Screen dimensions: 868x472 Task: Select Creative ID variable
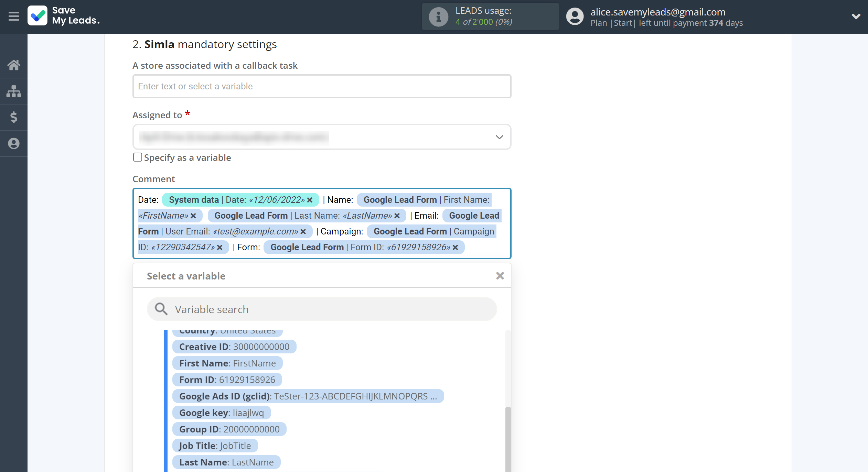click(x=234, y=347)
